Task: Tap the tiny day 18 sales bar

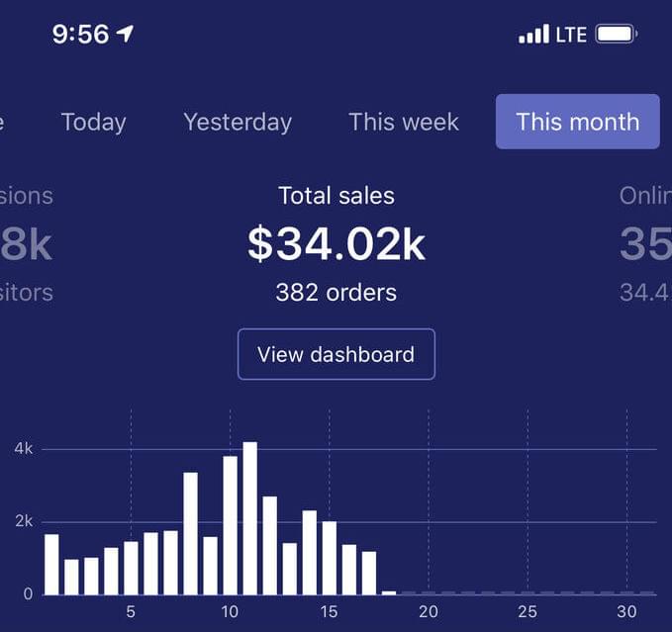Action: [389, 593]
